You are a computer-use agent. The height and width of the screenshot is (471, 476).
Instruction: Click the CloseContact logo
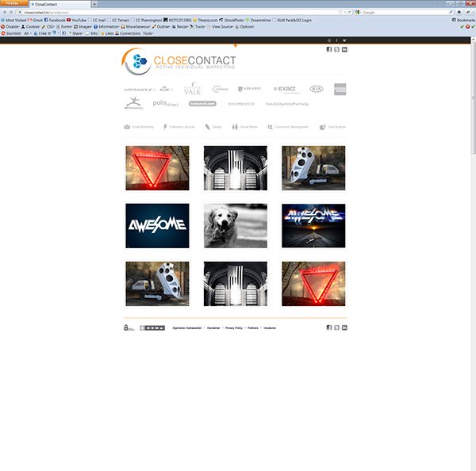pyautogui.click(x=178, y=62)
